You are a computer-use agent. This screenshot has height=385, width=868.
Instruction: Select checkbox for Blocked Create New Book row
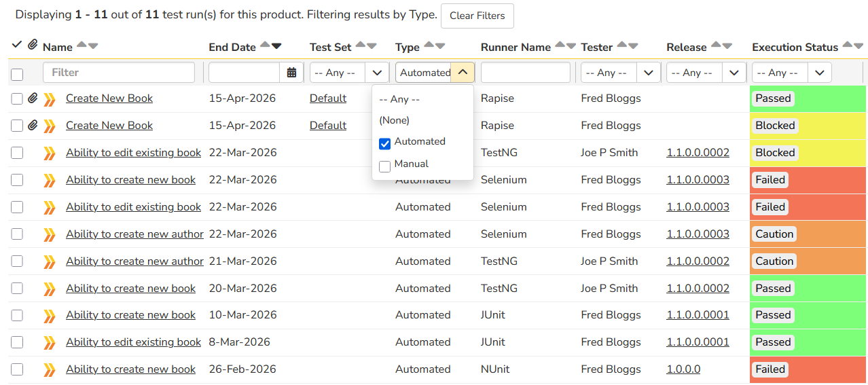pyautogui.click(x=17, y=126)
